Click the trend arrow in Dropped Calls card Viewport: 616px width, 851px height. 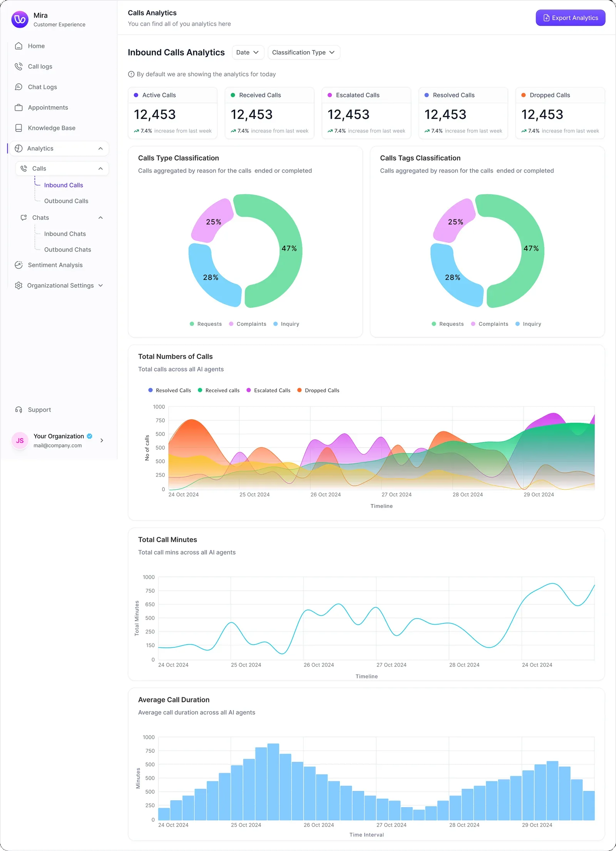click(524, 131)
